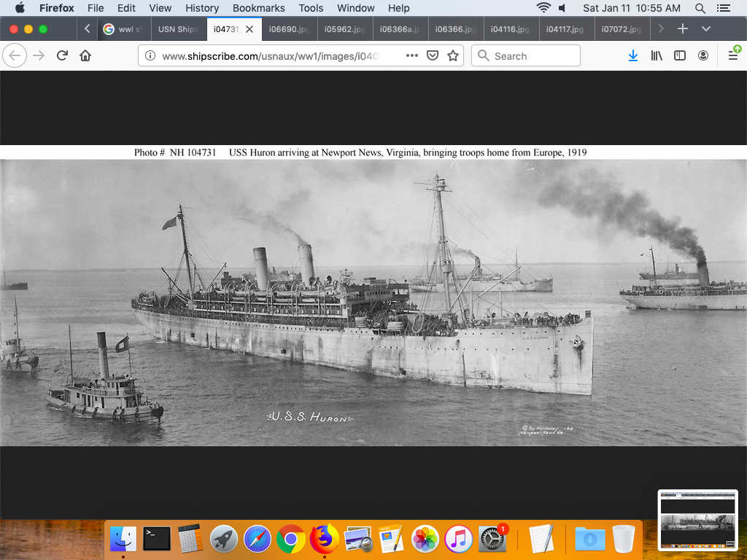Open the Library bookmarks and history icon
This screenshot has height=560, width=747.
click(657, 55)
